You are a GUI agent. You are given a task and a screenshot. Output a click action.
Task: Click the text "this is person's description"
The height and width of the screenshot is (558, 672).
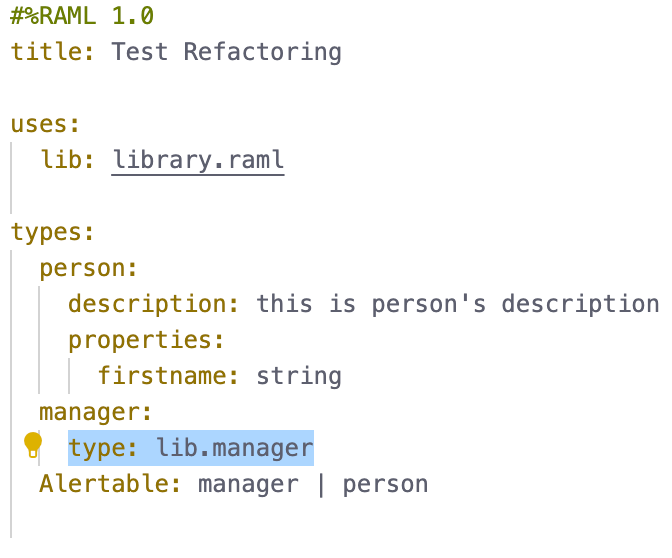point(457,304)
